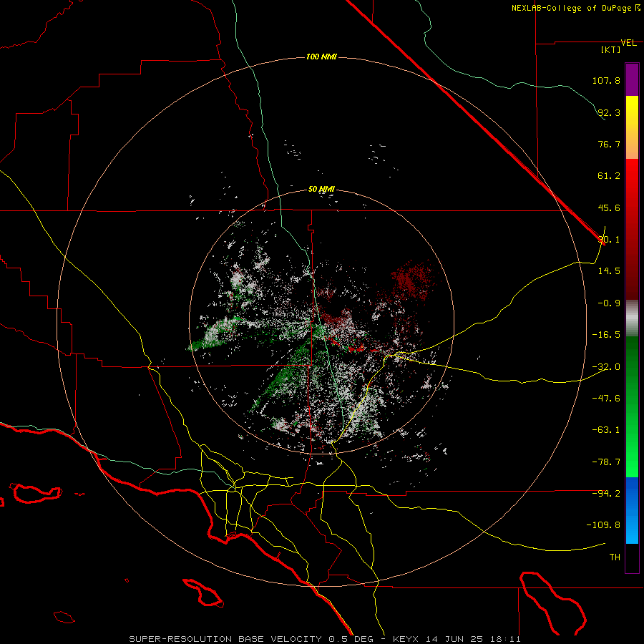The height and width of the screenshot is (644, 644).
Task: Click the 50 NMI range ring label
Action: 321,190
